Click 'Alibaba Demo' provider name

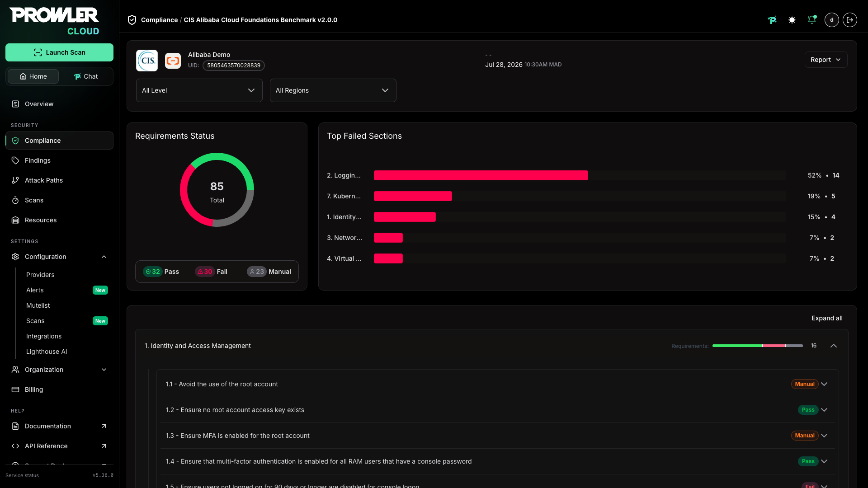pyautogui.click(x=209, y=55)
